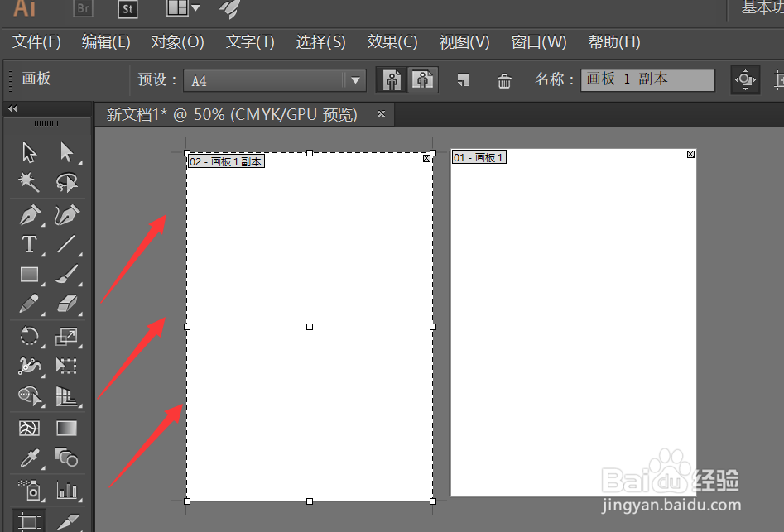Viewport: 784px width, 532px height.
Task: Open Adobe Bridge via Br icon
Action: (x=83, y=8)
